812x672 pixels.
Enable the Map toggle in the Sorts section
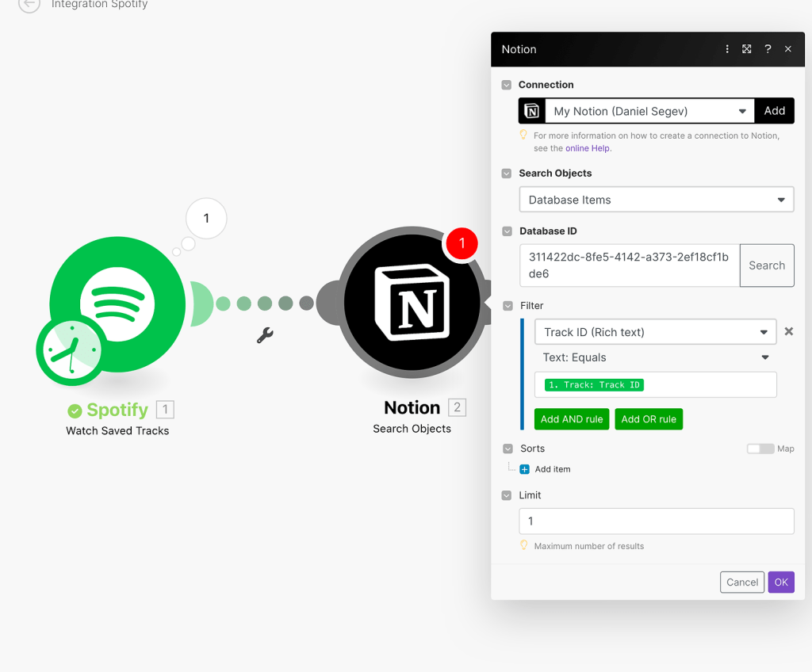tap(760, 449)
